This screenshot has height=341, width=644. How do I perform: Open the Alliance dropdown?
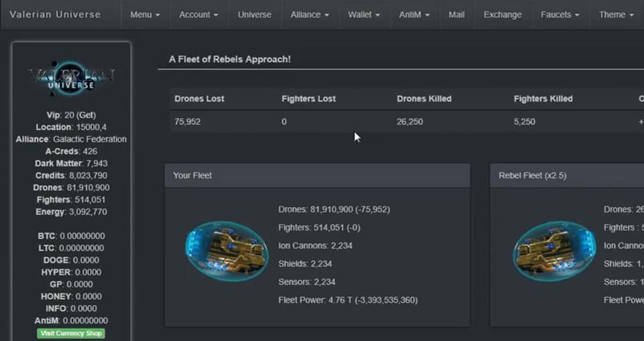pos(309,15)
